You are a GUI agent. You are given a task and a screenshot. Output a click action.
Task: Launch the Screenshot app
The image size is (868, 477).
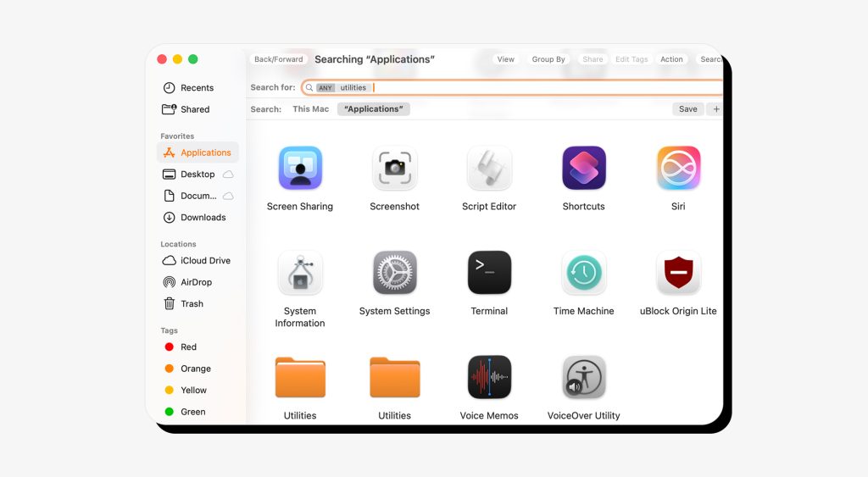click(x=394, y=169)
